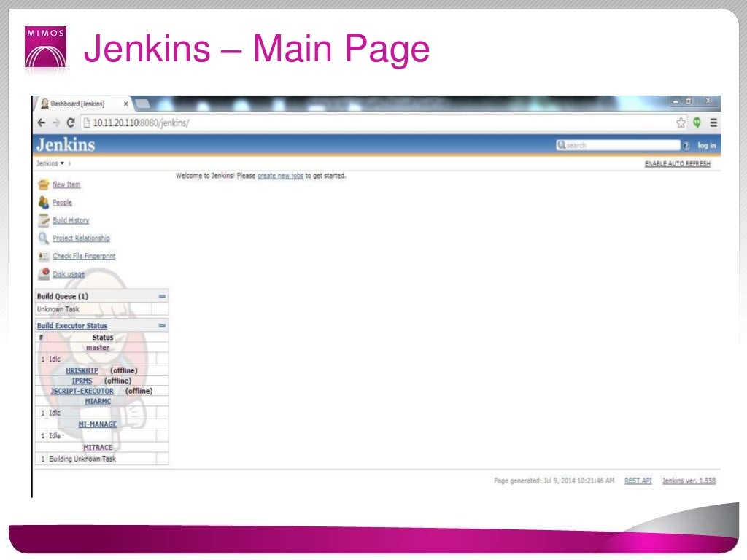The width and height of the screenshot is (747, 560).
Task: Click the Status column header
Action: click(102, 337)
